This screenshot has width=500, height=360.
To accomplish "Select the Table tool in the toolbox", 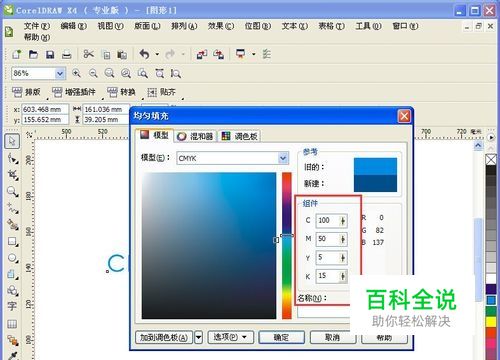I will click(x=12, y=324).
